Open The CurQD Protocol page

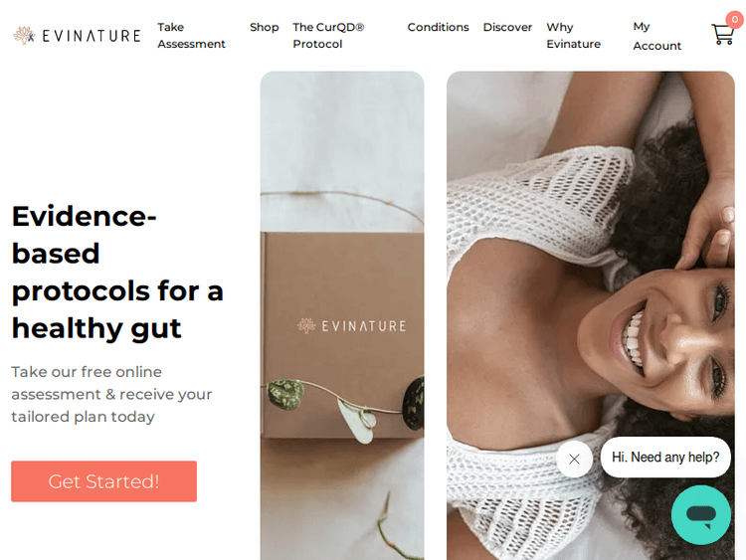pyautogui.click(x=328, y=36)
